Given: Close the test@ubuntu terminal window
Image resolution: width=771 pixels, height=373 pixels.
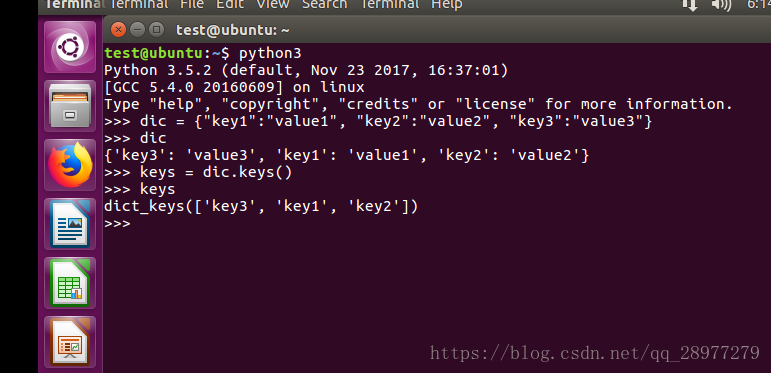Looking at the screenshot, I should [118, 30].
